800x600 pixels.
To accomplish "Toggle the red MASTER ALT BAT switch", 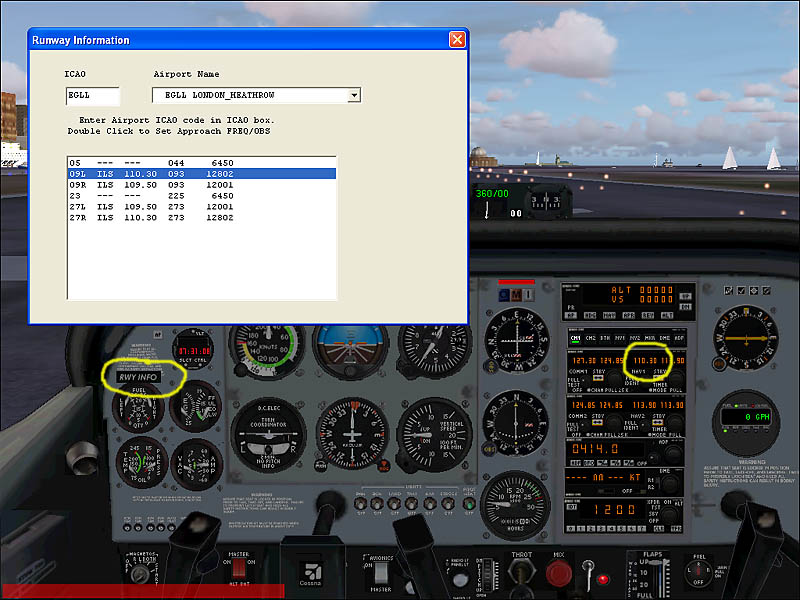I will pos(238,568).
